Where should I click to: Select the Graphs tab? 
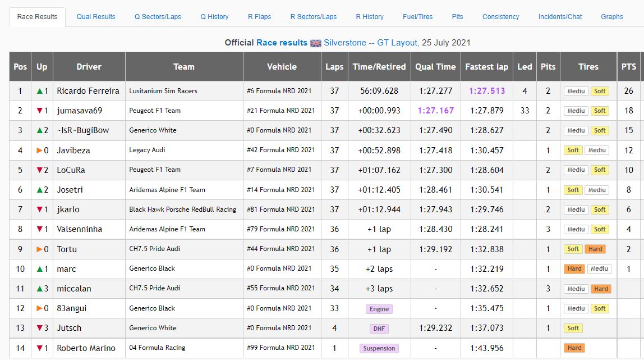pos(611,17)
